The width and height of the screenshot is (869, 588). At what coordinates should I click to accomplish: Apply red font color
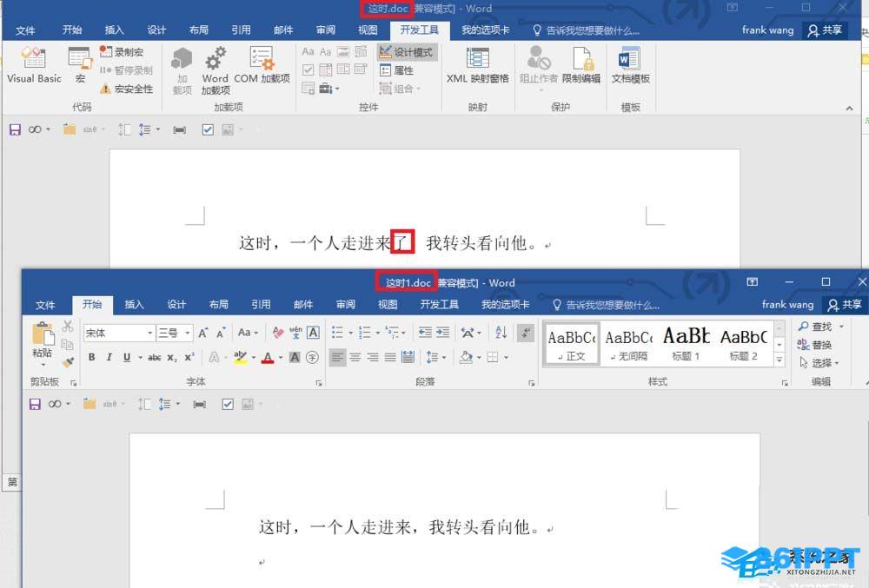tap(268, 357)
